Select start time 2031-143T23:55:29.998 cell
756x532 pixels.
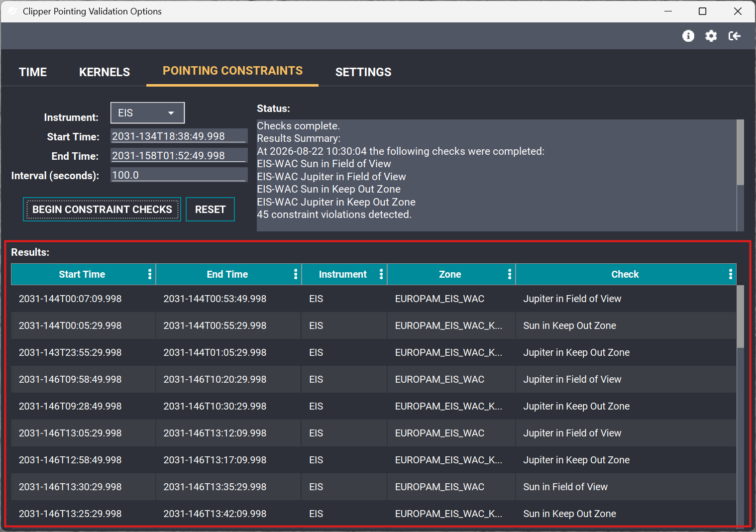[x=84, y=352]
